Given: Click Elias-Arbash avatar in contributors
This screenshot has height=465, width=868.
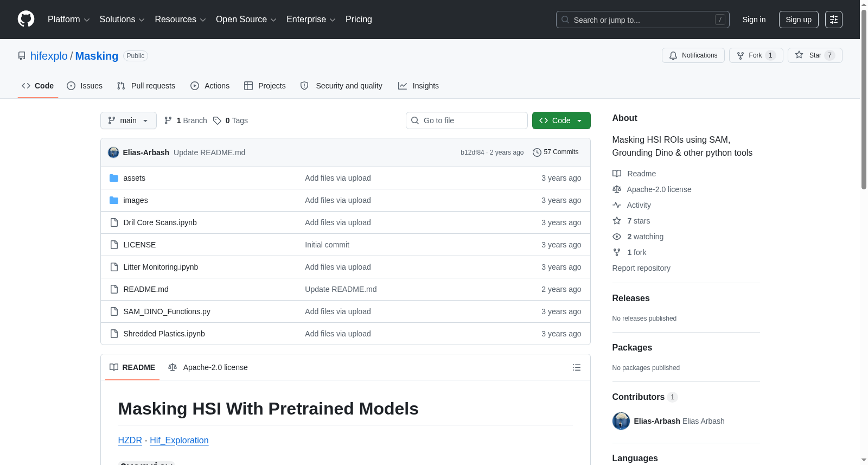Looking at the screenshot, I should 621,421.
